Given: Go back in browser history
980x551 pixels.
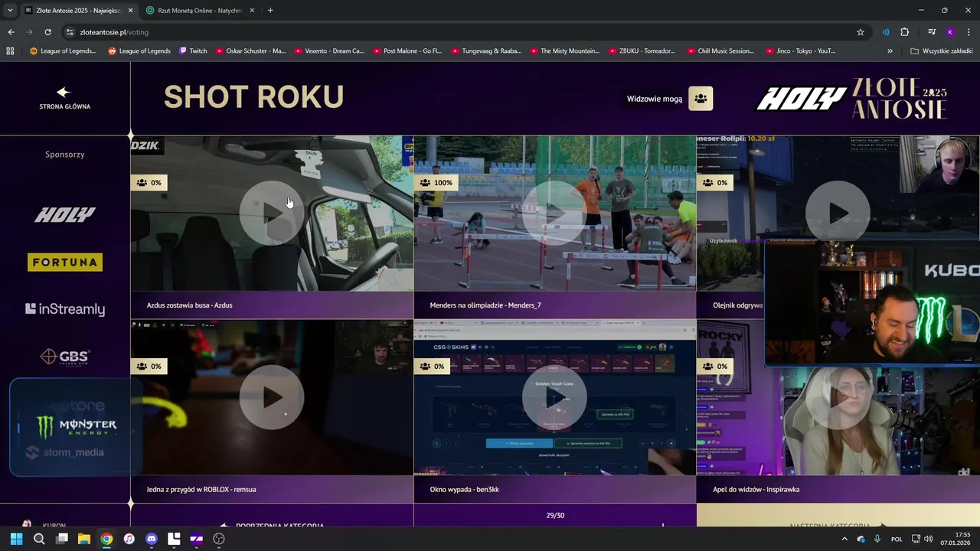Looking at the screenshot, I should [x=11, y=32].
